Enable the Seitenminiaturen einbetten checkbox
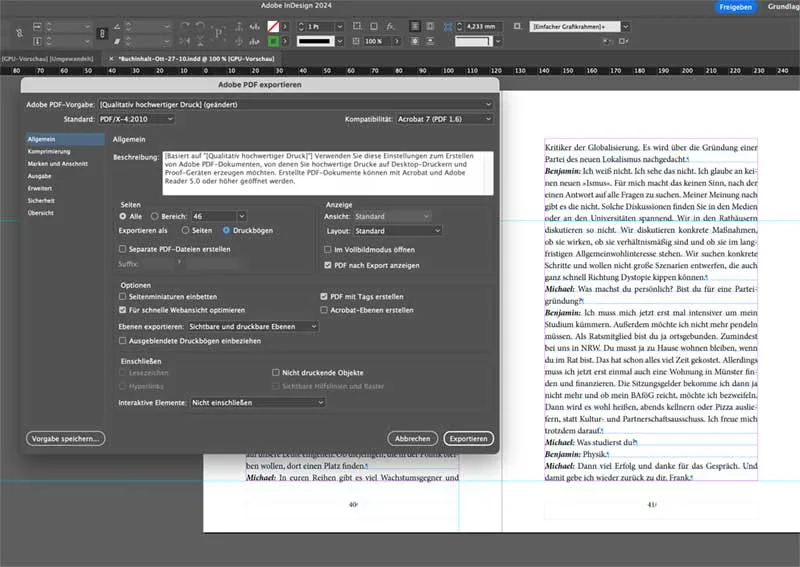Screen dimensions: 800x567 click(123, 297)
